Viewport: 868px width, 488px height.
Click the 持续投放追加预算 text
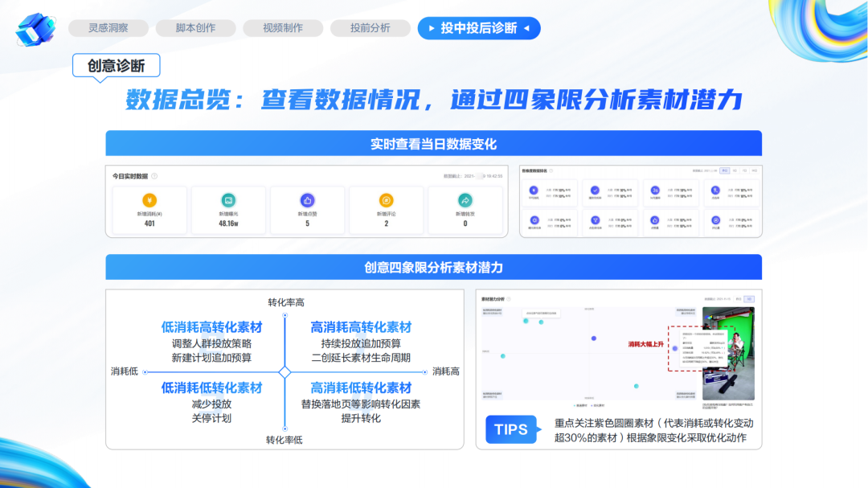(361, 343)
